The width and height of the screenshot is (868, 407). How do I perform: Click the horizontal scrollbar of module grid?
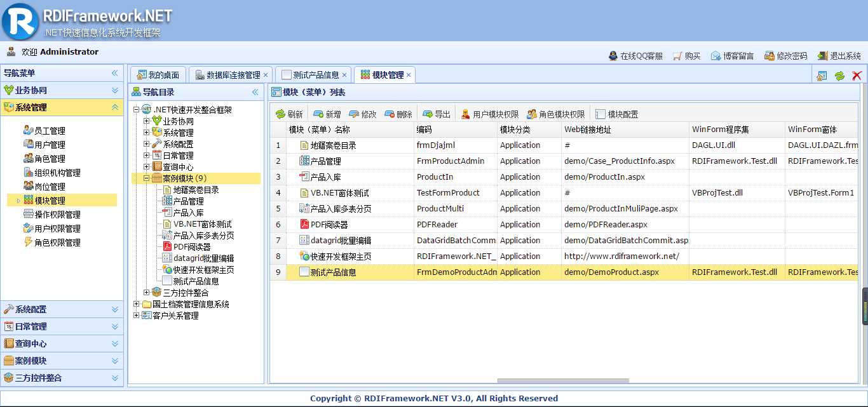pos(563,381)
